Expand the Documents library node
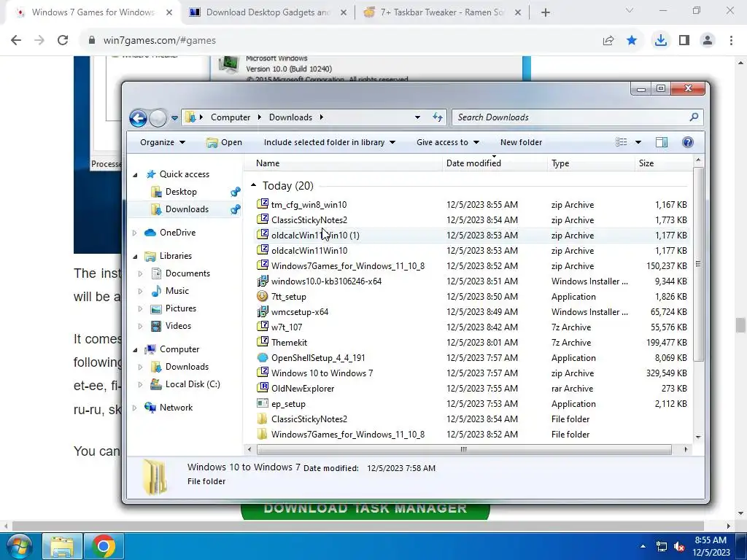Viewport: 747px width, 560px height. (141, 274)
